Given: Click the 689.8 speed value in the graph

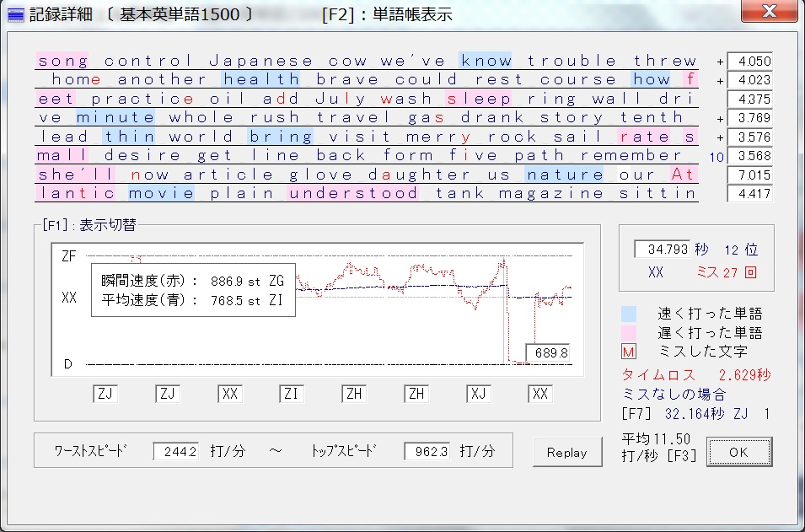Looking at the screenshot, I should 547,352.
